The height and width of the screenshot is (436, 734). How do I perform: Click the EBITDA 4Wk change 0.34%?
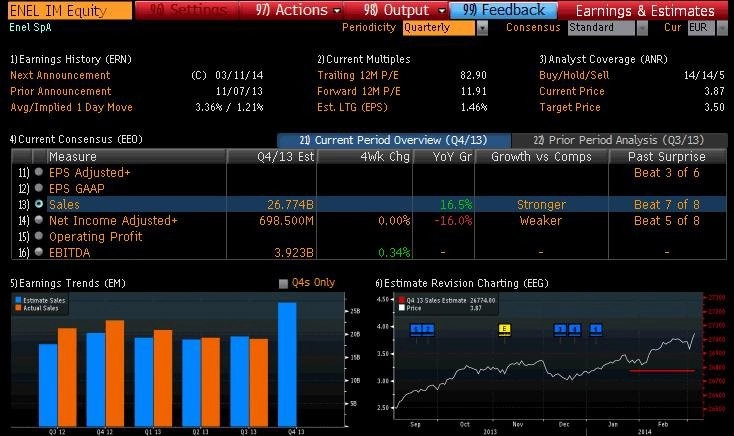point(394,253)
